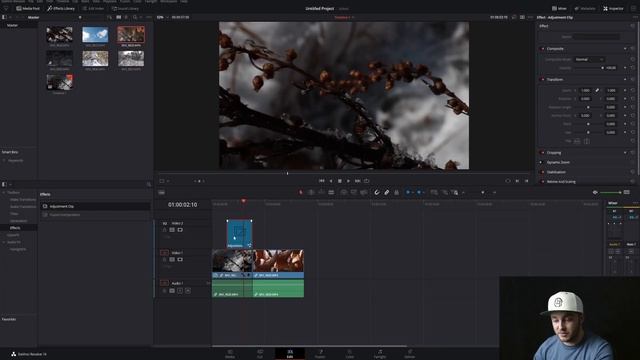Click the Insert Clip toolbar icon

pos(344,192)
